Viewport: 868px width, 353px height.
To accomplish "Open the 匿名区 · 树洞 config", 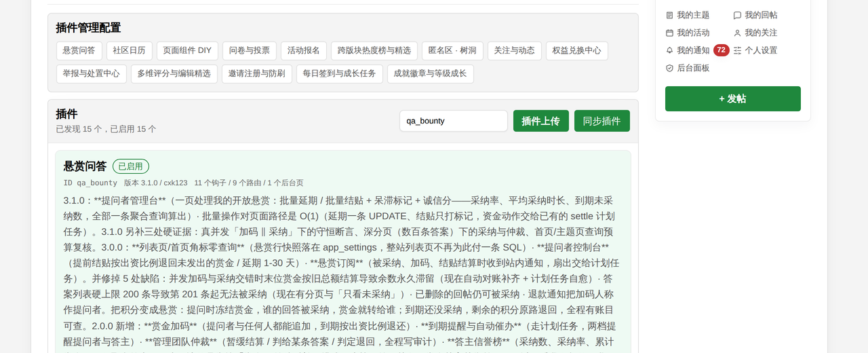I will point(452,51).
